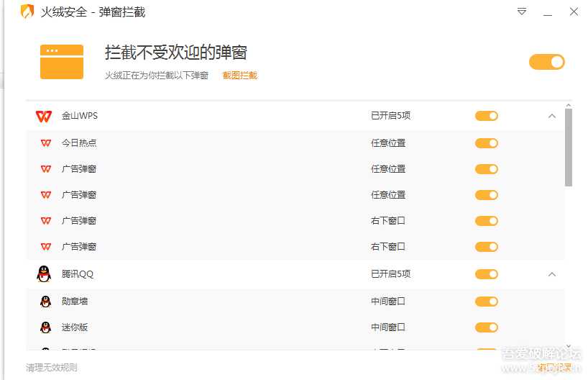Click the penguin icon beside 勋章墙

click(45, 301)
